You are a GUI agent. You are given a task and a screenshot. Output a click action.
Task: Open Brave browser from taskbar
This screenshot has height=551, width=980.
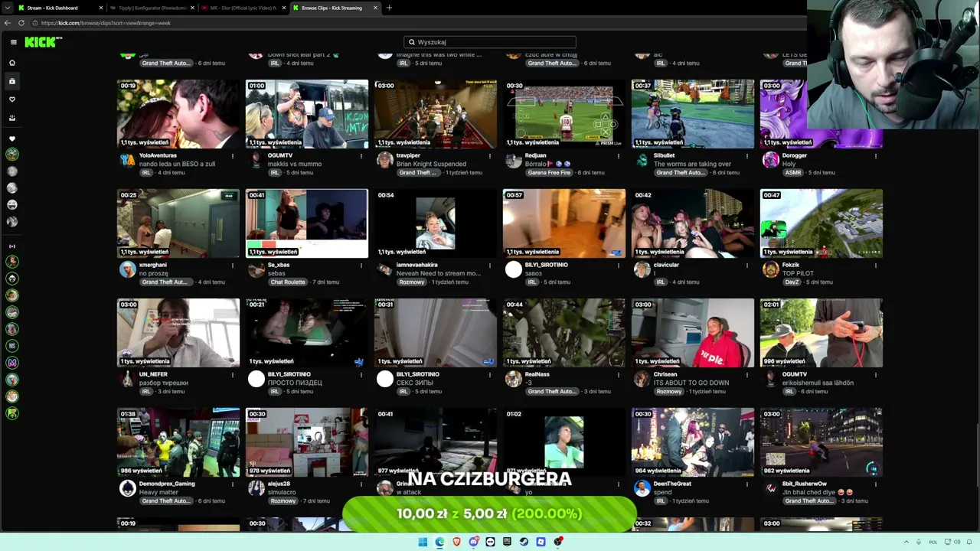(456, 542)
